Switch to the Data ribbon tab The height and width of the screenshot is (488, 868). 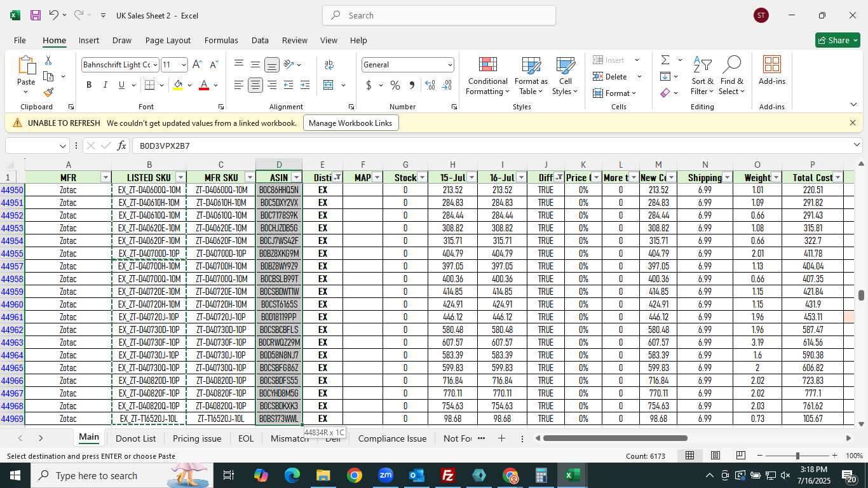click(260, 40)
